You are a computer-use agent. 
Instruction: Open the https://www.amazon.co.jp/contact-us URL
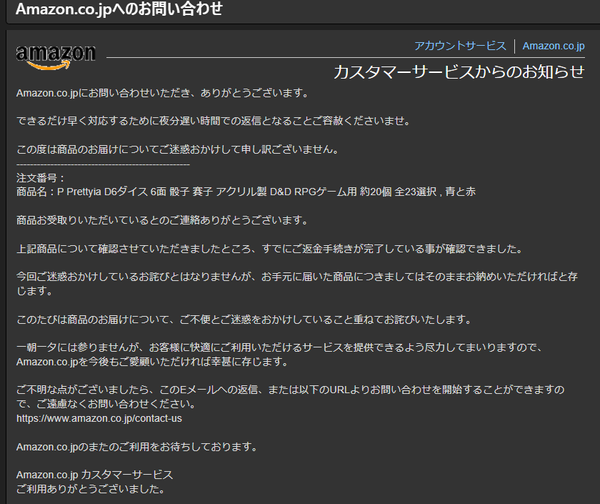click(99, 418)
